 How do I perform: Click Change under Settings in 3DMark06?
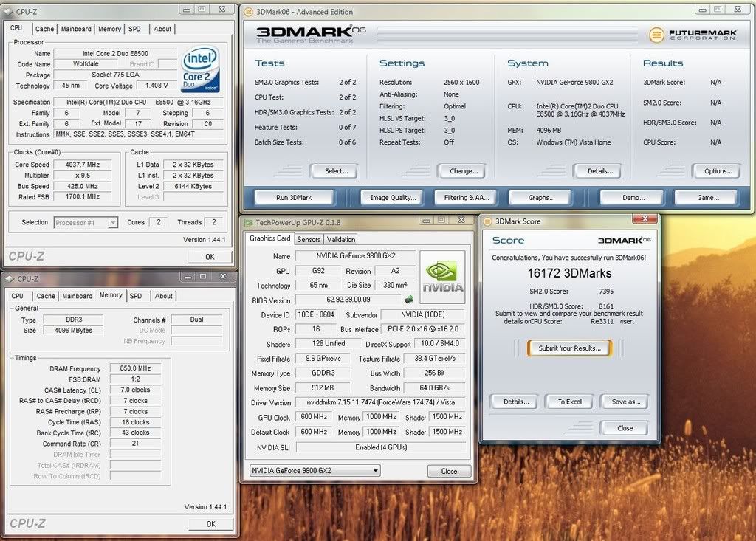point(462,170)
